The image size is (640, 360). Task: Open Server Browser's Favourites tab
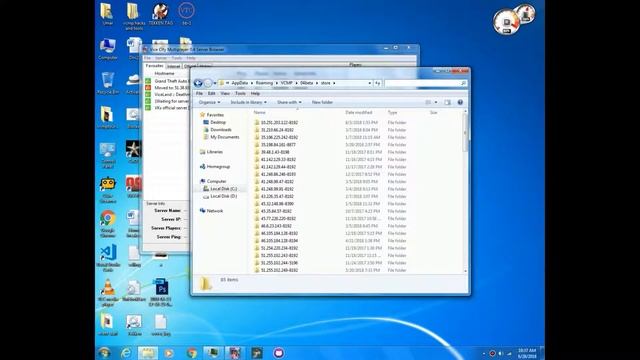(154, 66)
